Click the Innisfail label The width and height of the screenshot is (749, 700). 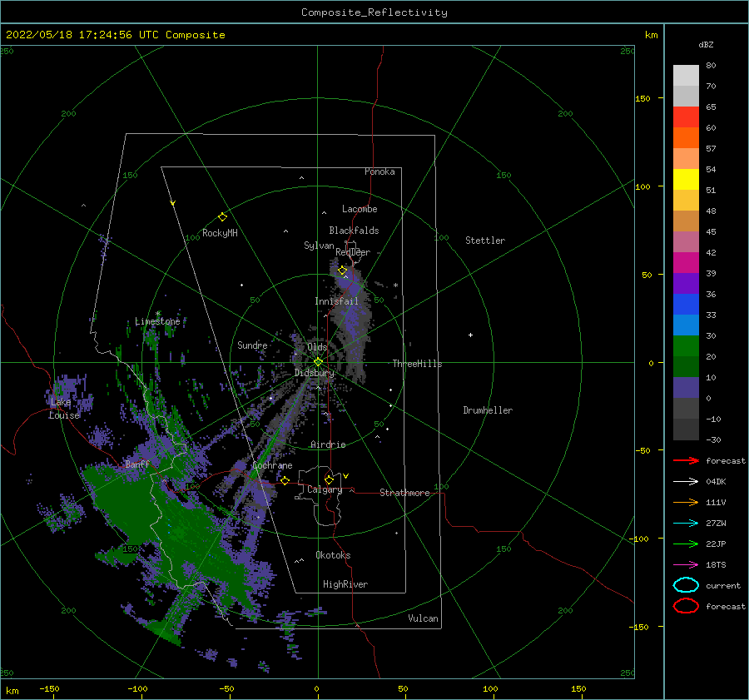click(x=336, y=301)
